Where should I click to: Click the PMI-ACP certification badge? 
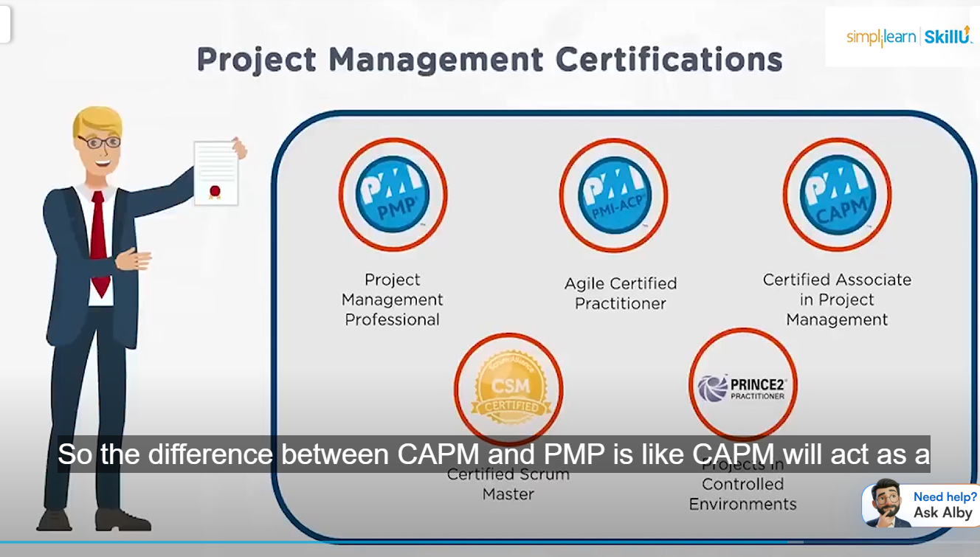(x=614, y=196)
